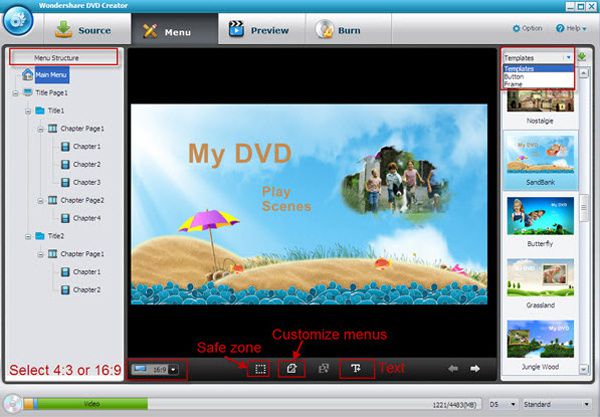Open the Option settings link
Viewport: 600px width, 417px height.
tap(527, 28)
